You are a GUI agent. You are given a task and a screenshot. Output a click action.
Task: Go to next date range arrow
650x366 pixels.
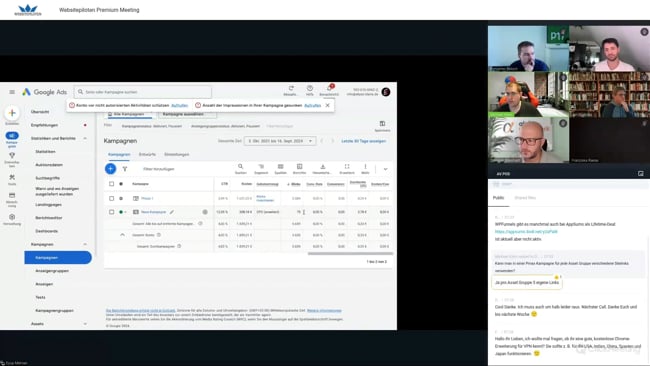pos(332,141)
